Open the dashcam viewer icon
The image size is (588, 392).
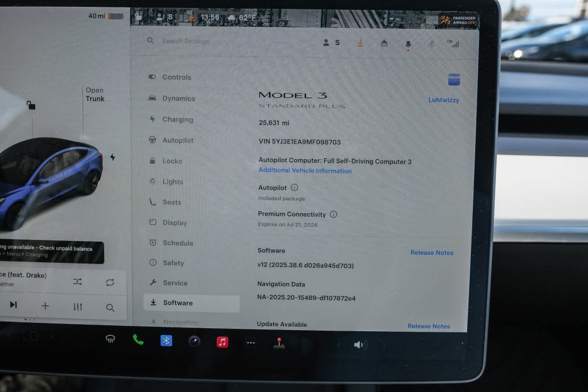pyautogui.click(x=194, y=342)
